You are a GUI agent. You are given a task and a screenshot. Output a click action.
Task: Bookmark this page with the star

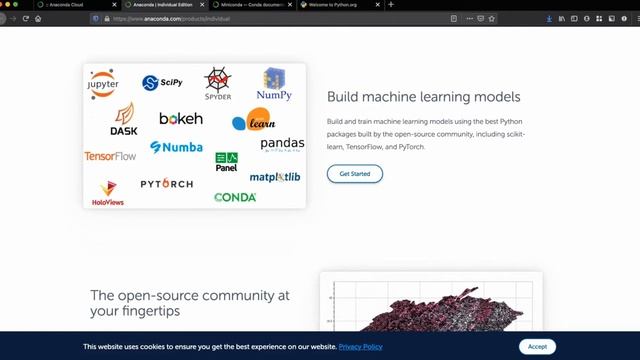pyautogui.click(x=492, y=19)
